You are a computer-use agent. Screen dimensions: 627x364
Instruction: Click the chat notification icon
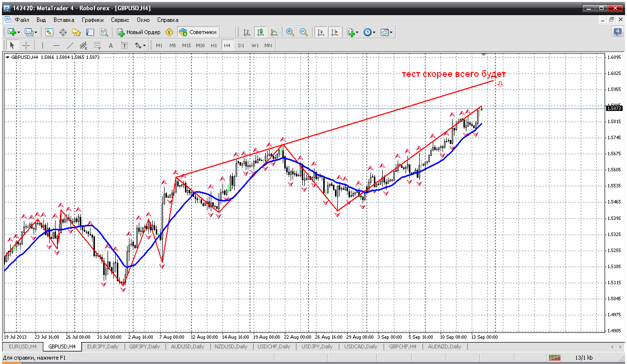pos(618,32)
